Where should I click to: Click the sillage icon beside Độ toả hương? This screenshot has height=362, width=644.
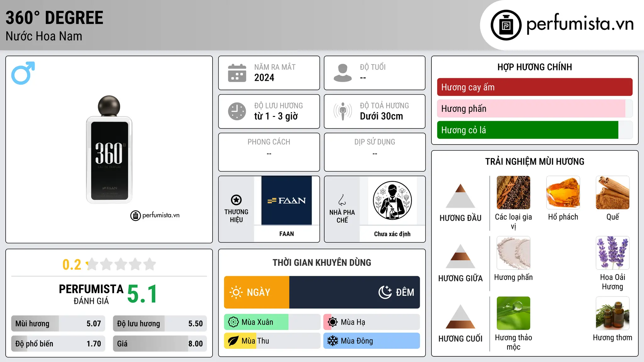343,111
